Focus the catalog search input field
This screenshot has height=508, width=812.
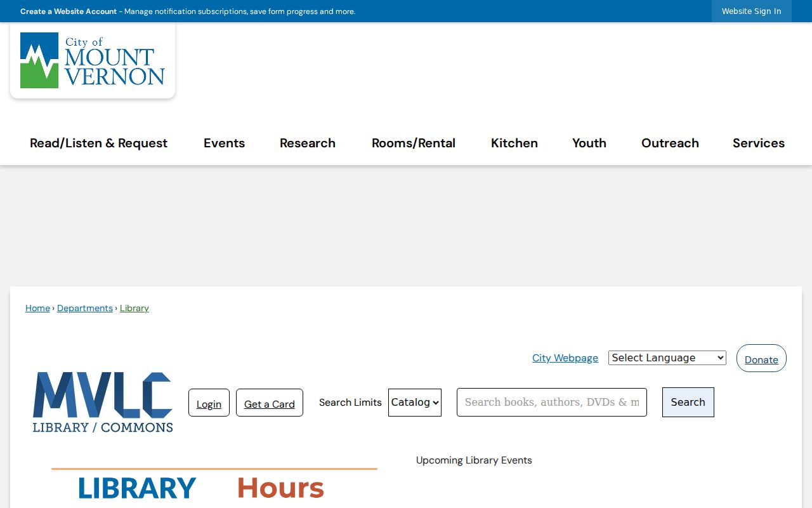click(552, 403)
